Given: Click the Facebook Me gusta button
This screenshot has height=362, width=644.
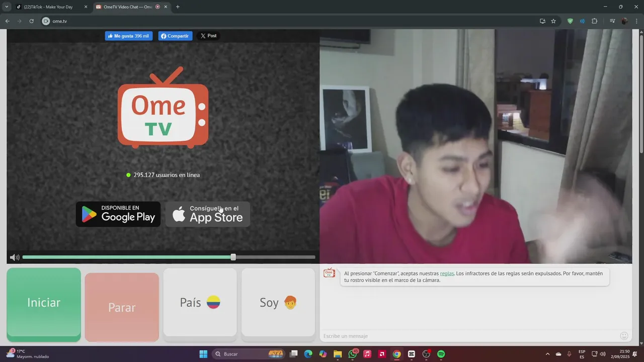Looking at the screenshot, I should pos(129,36).
